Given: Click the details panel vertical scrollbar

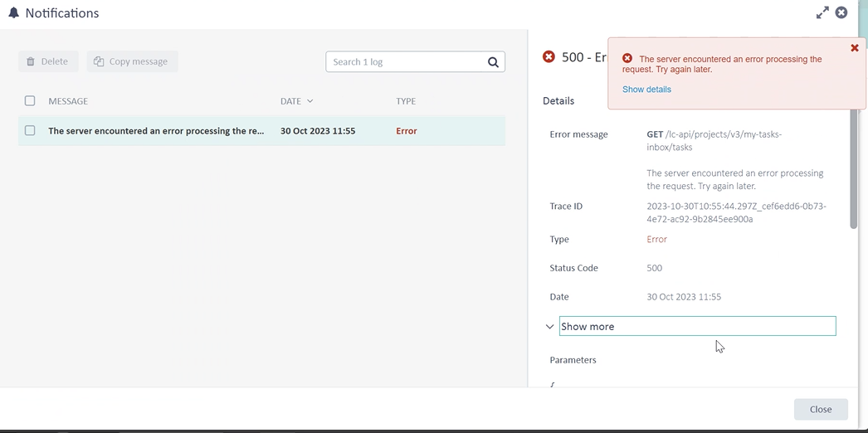Looking at the screenshot, I should [853, 166].
